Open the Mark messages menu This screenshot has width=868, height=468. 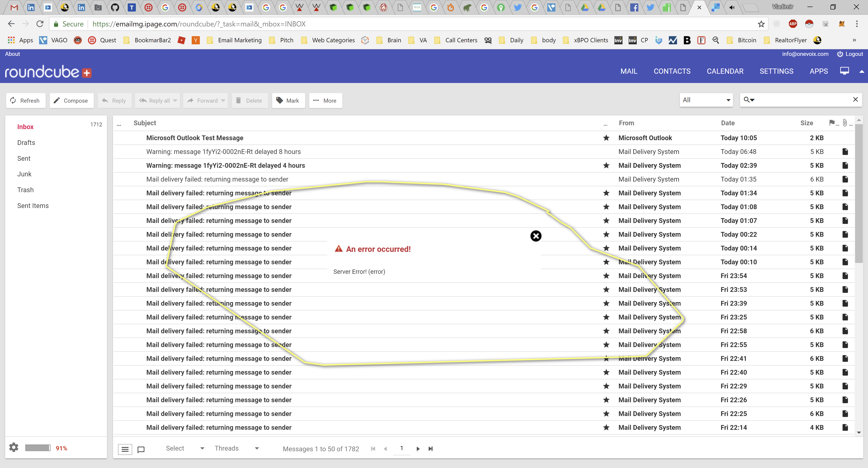coord(288,100)
